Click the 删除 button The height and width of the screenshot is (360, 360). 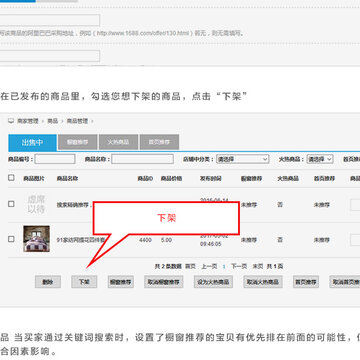tap(48, 282)
